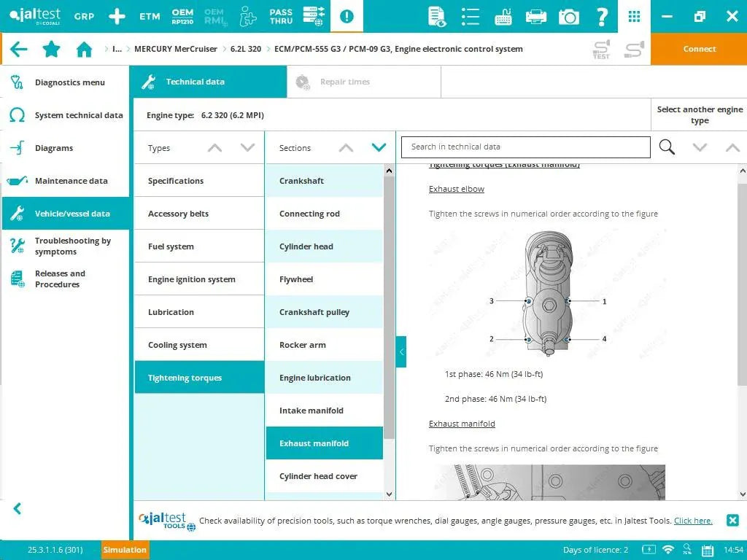
Task: Click the GRP icon in the toolbar
Action: [84, 16]
